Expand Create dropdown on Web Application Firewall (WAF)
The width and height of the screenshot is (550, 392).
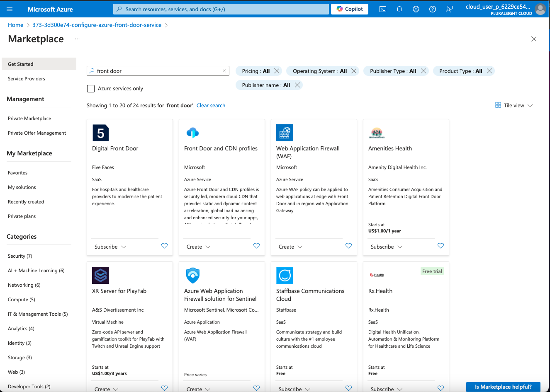[300, 247]
